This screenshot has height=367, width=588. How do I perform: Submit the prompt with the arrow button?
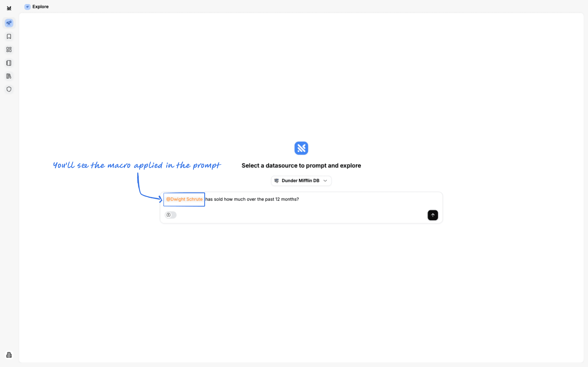click(x=433, y=215)
